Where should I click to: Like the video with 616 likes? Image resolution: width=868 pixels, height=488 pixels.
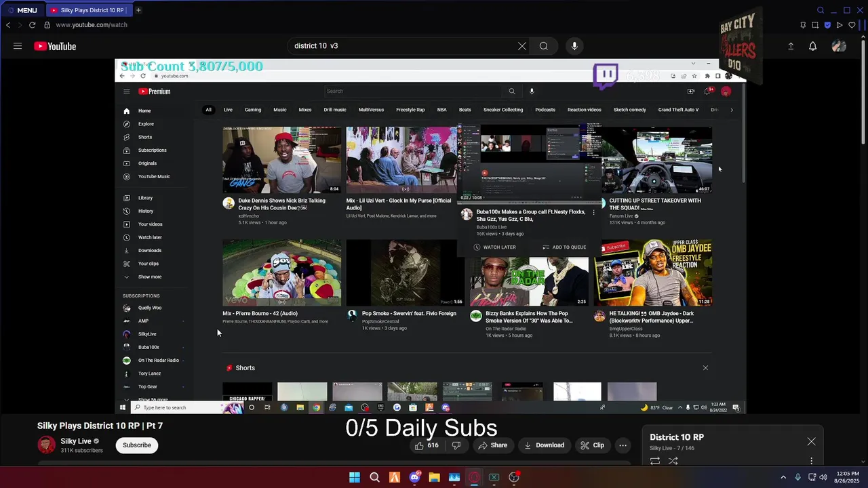click(x=427, y=445)
